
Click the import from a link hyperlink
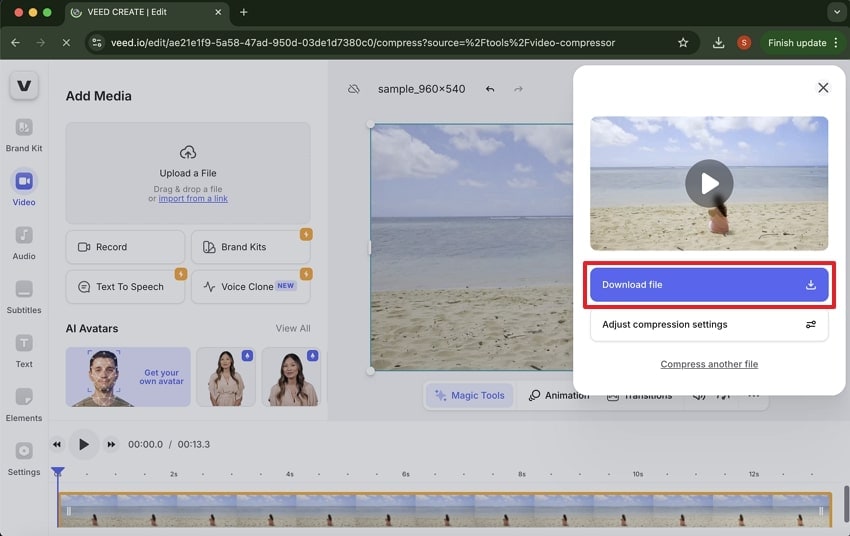pos(193,198)
